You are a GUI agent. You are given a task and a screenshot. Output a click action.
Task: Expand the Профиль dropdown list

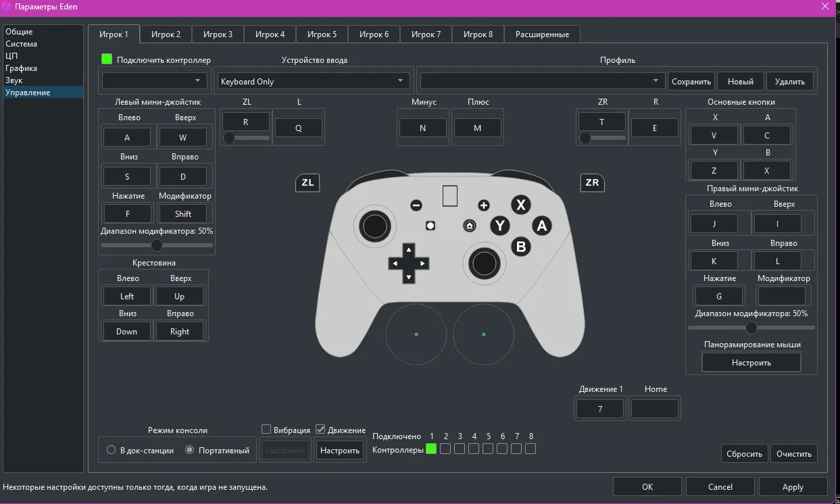point(541,81)
